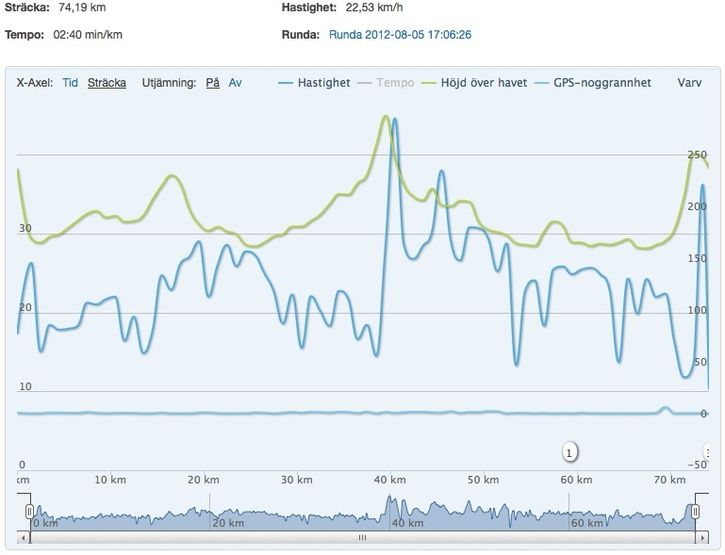Image resolution: width=725 pixels, height=555 pixels.
Task: Click the scrollbar center grip thumb
Action: 362,537
